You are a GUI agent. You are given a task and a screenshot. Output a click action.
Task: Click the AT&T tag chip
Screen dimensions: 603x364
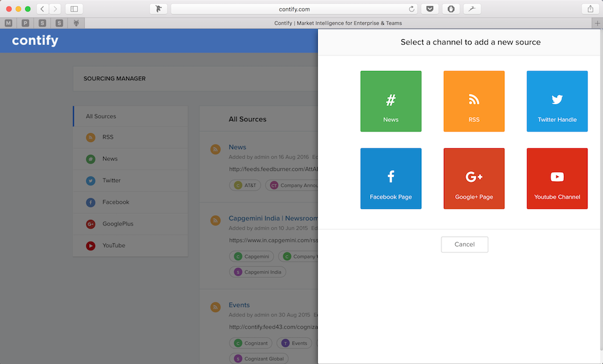(245, 186)
